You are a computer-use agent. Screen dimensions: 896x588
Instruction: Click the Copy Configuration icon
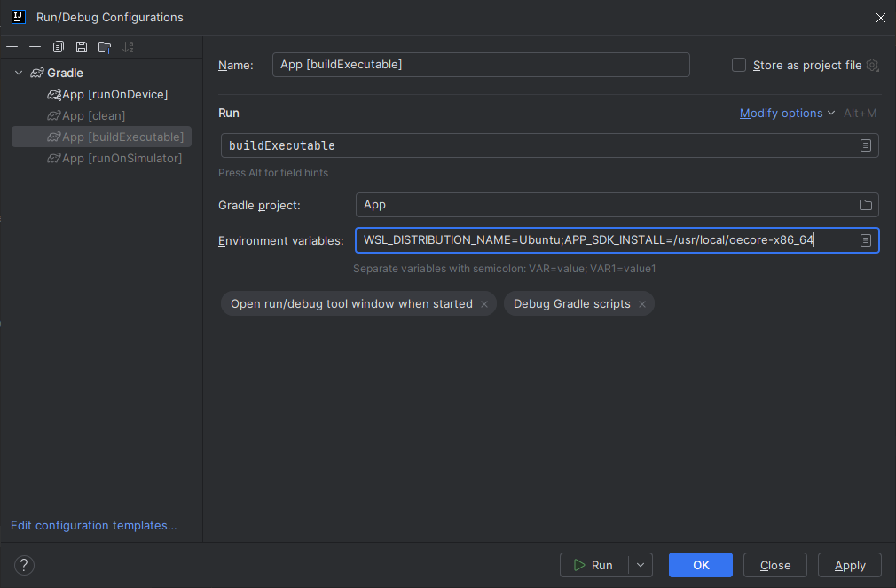(59, 46)
